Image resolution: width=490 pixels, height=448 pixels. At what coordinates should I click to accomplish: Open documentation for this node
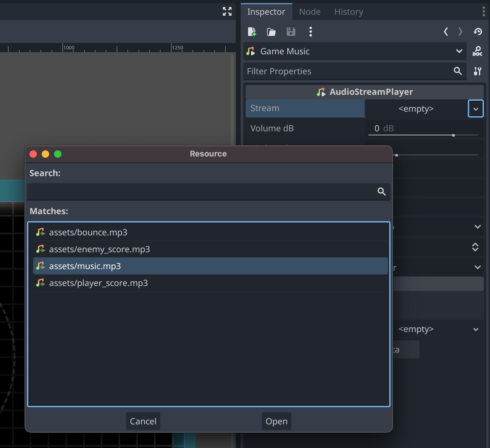tap(477, 51)
